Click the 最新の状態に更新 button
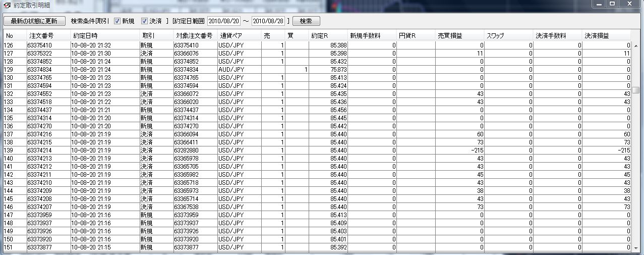 pos(34,21)
